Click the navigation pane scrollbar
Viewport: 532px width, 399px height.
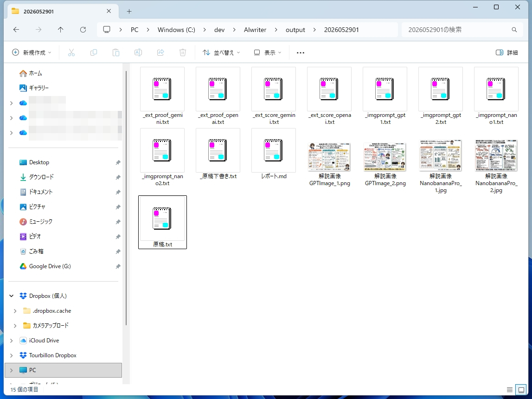pyautogui.click(x=126, y=198)
